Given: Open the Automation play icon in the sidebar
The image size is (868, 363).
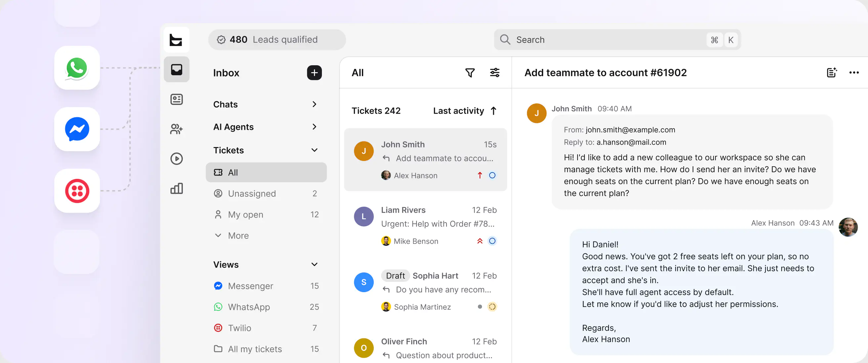Looking at the screenshot, I should coord(176,159).
